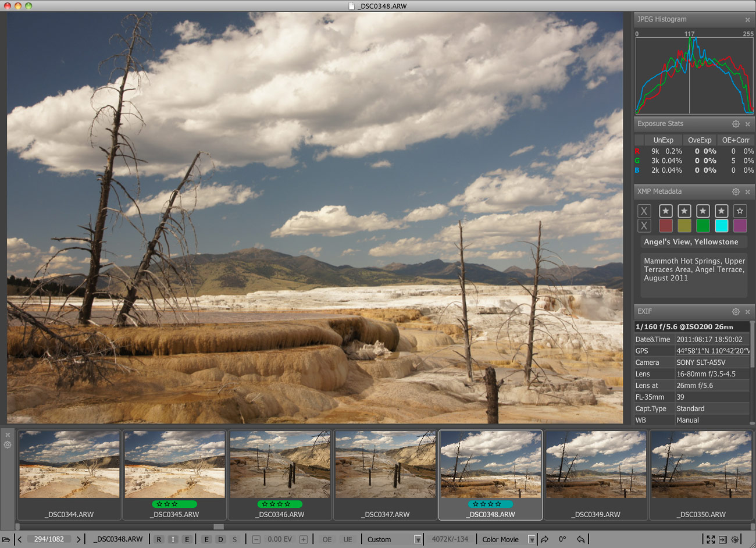The width and height of the screenshot is (756, 548).
Task: Open the Color Movie contrast curve dropdown
Action: pos(531,539)
